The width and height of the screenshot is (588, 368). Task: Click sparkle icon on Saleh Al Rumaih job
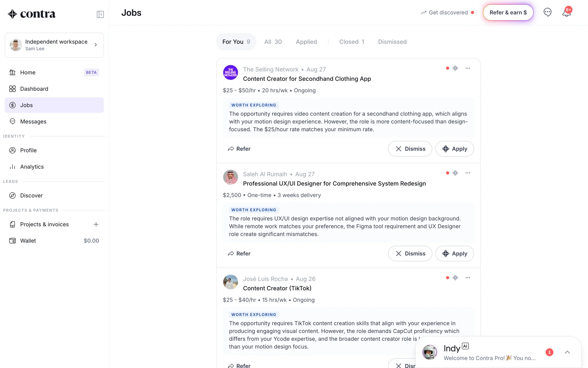(455, 173)
